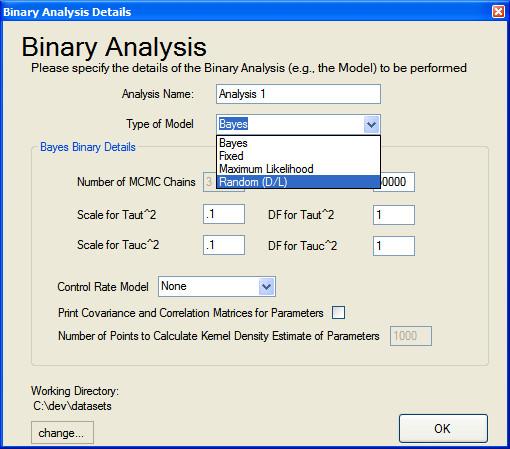Image resolution: width=510 pixels, height=449 pixels.
Task: Focus the Scale for Tauc^2 field
Action: point(224,245)
